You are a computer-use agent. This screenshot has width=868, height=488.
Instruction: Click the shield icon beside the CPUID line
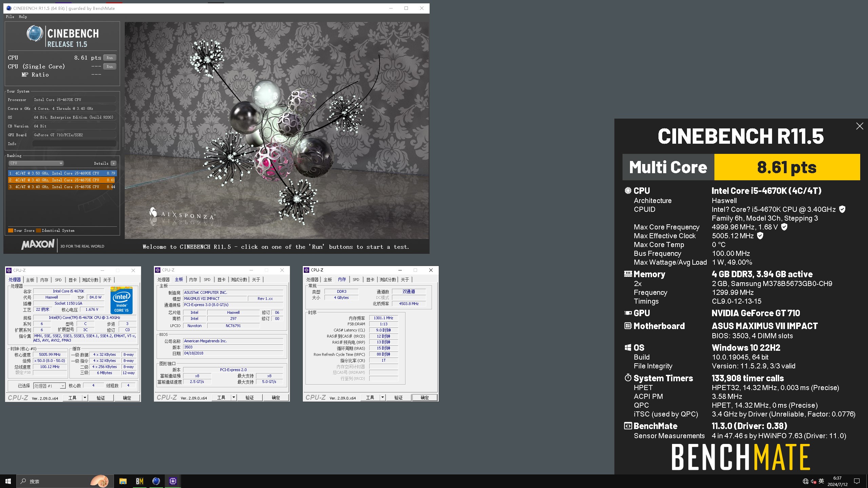(x=842, y=209)
